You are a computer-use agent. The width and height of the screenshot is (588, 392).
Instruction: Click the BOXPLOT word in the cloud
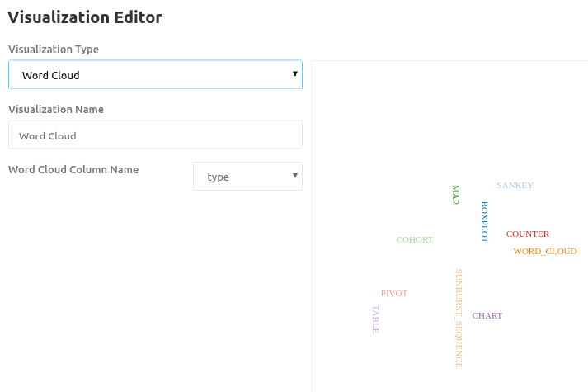484,222
